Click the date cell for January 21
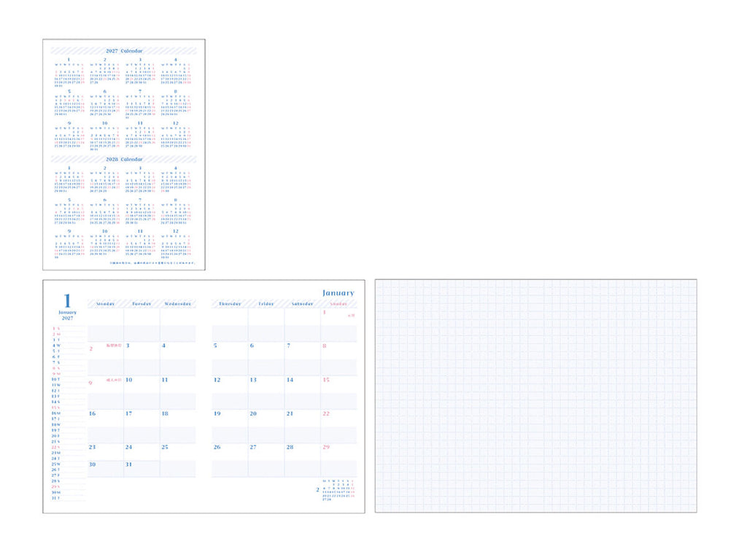This screenshot has width=747, height=560. pos(302,427)
